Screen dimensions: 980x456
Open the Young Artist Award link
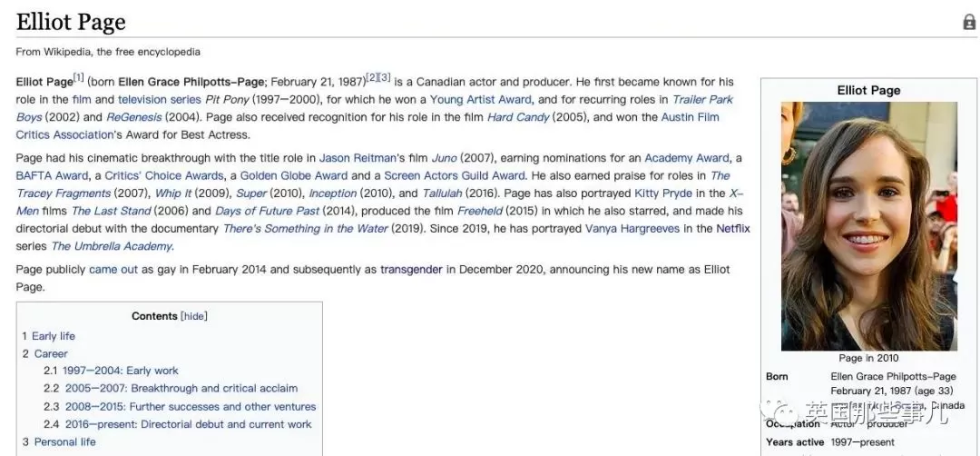coord(481,99)
